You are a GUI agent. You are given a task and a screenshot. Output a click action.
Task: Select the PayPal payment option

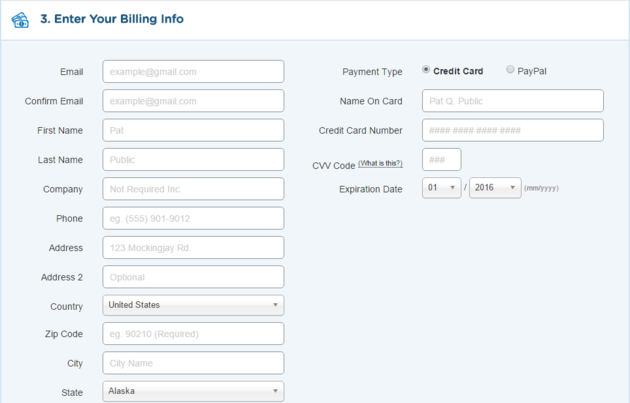[x=511, y=70]
